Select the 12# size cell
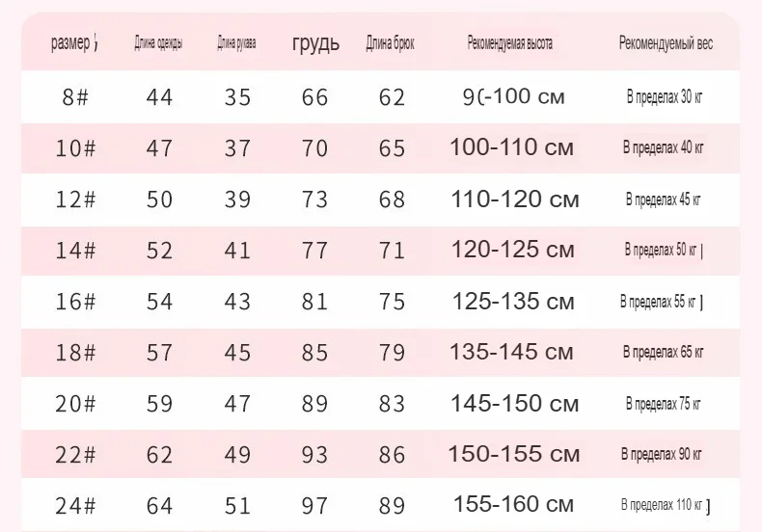 coord(75,199)
